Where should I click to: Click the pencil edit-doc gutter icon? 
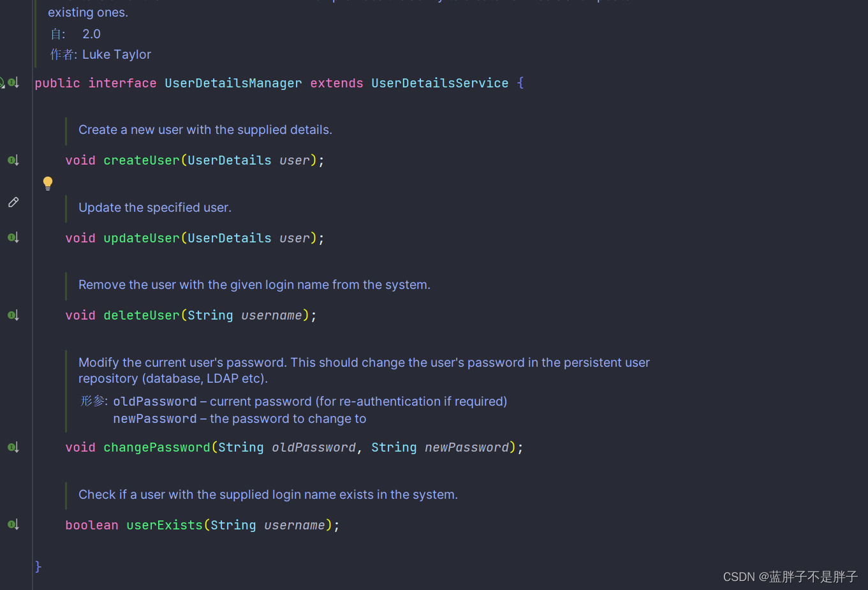tap(13, 202)
